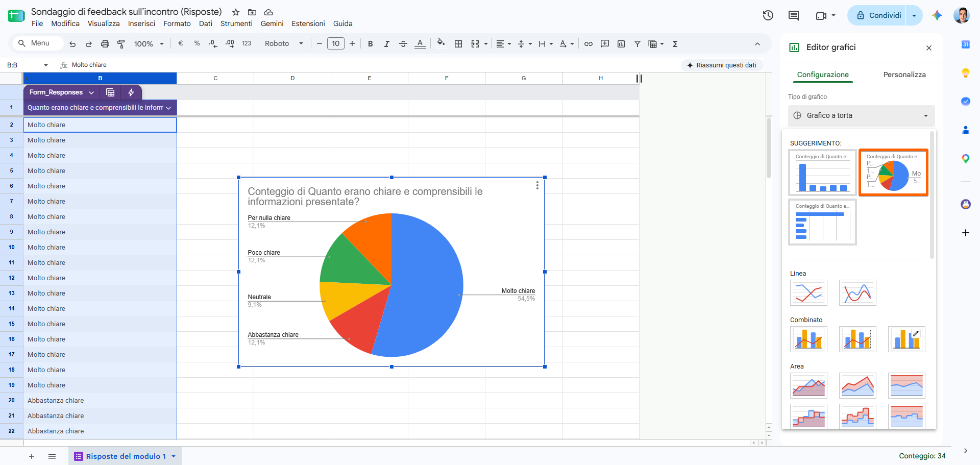Click the insert link icon
The image size is (980, 465).
588,44
